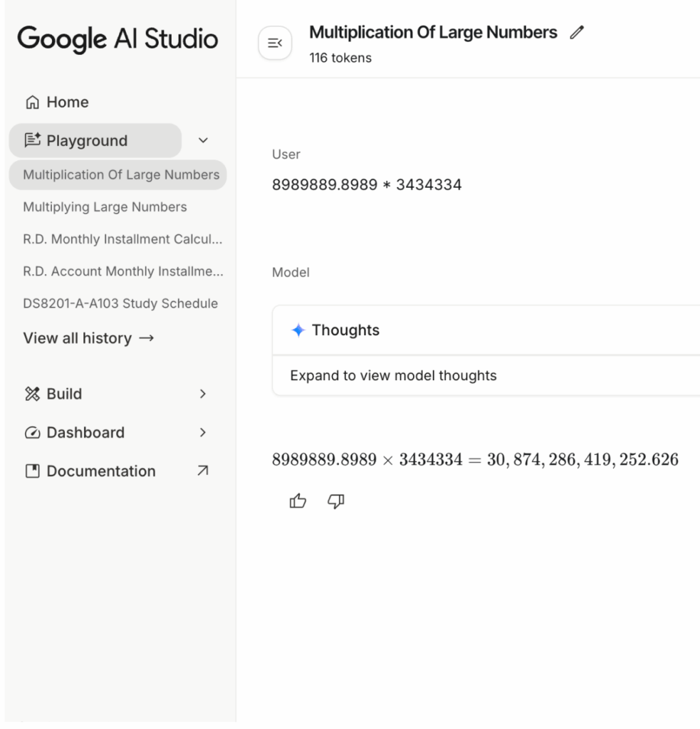Open the Playground menu item
Viewport: 700px width, 729px height.
(87, 141)
